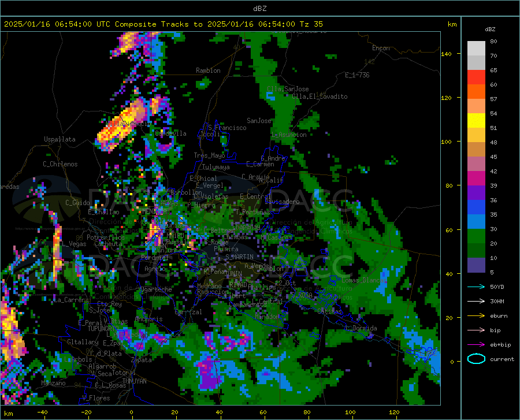The image size is (520, 420).
Task: Click the Manzano map label
Action: (53, 383)
